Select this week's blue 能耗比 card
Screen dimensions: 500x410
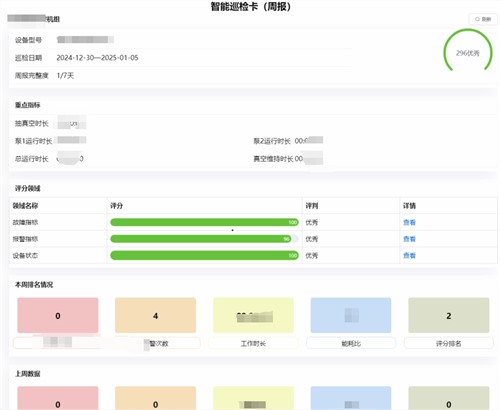click(x=351, y=315)
